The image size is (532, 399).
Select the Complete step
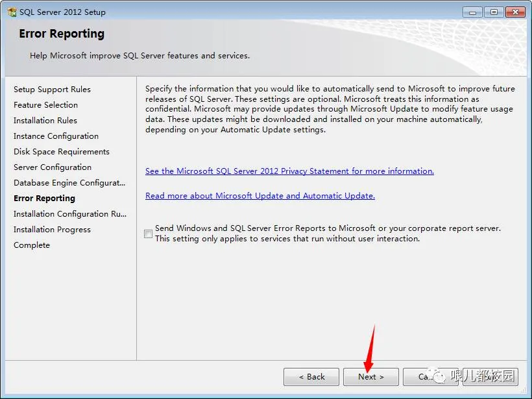32,245
